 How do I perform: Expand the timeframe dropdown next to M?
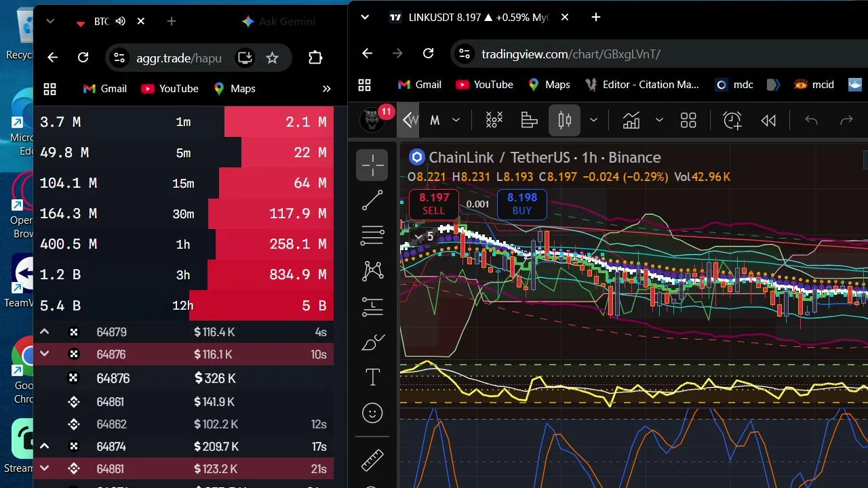[456, 120]
